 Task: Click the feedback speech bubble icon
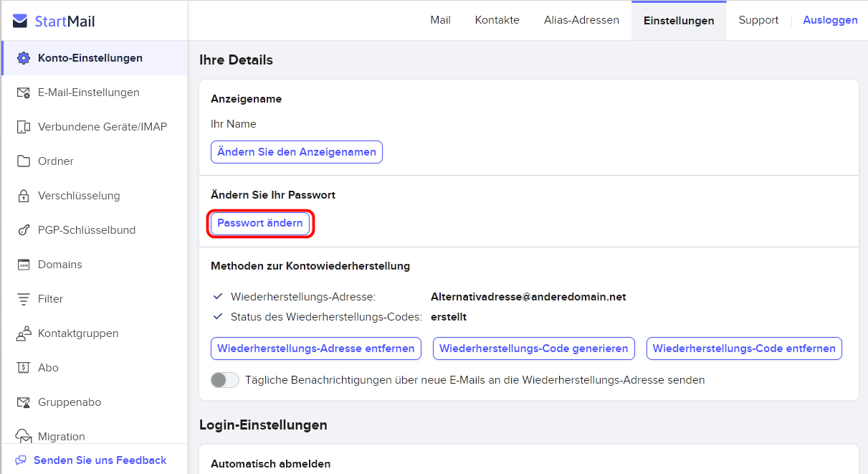(x=21, y=460)
